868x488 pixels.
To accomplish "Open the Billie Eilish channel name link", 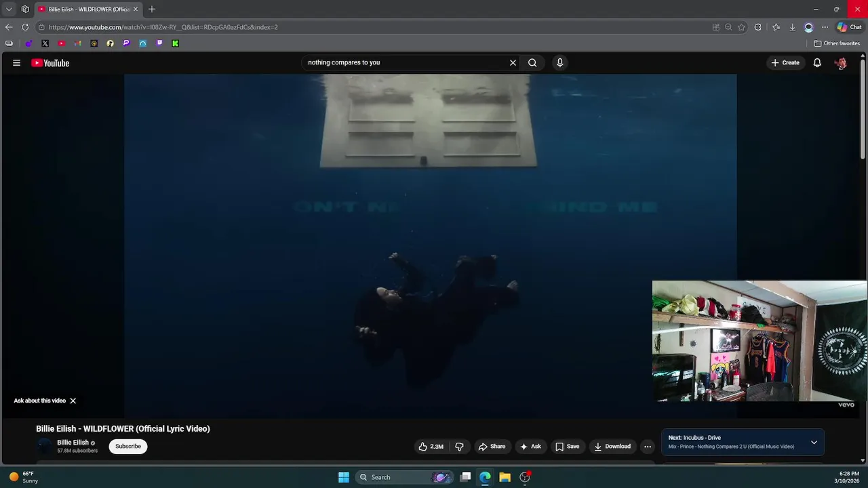I will pyautogui.click(x=73, y=443).
